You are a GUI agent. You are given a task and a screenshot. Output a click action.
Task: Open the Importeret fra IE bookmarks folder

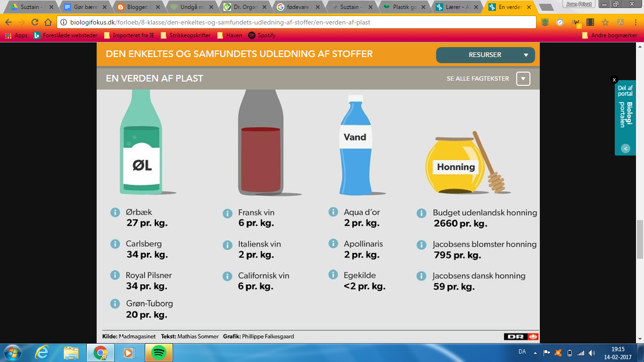click(129, 35)
